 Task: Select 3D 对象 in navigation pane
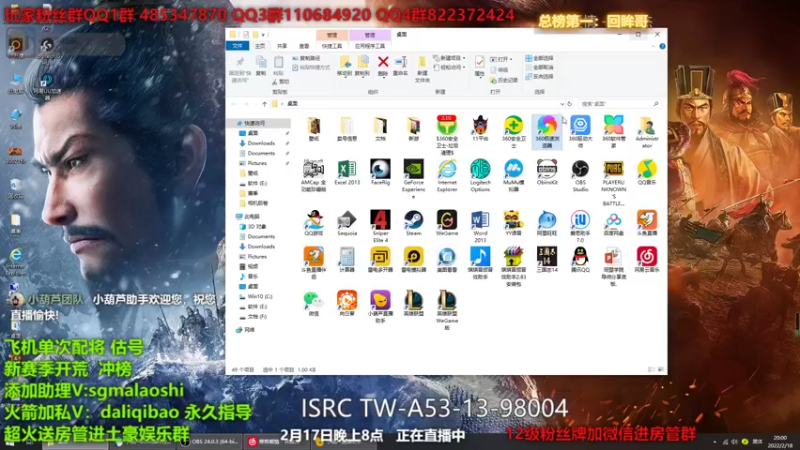click(257, 227)
